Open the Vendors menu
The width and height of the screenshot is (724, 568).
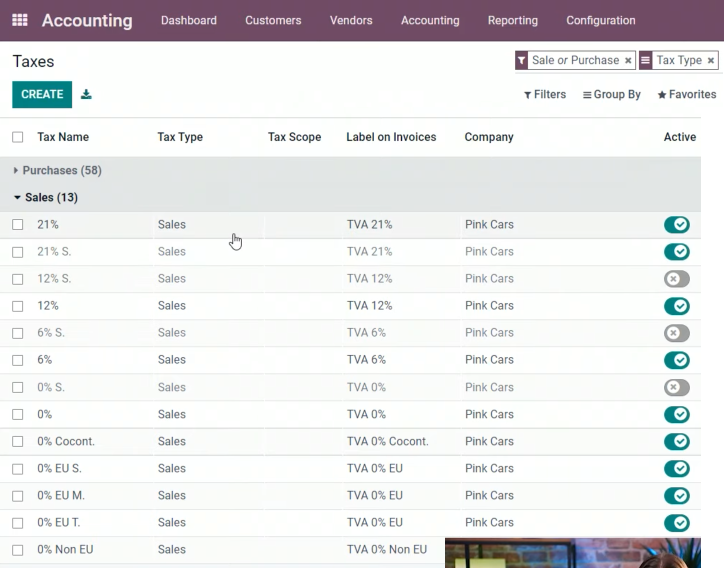point(351,20)
